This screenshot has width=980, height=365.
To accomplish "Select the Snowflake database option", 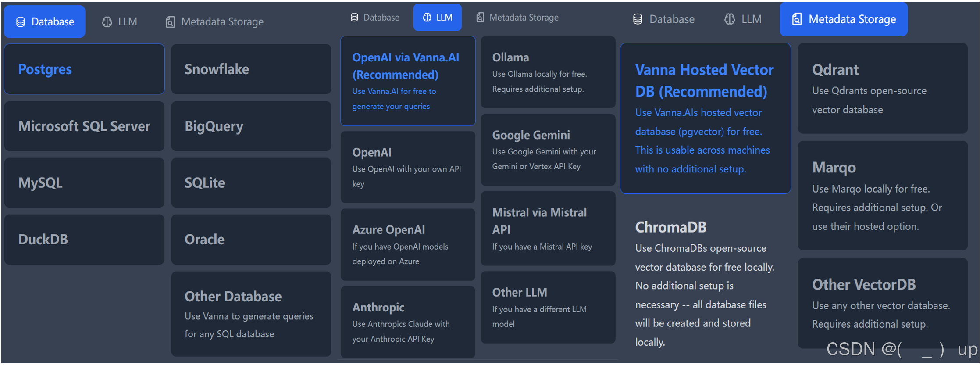I will point(251,69).
